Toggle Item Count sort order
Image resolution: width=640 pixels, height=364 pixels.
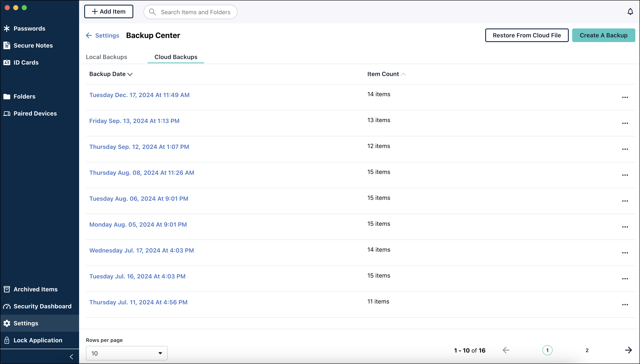(x=386, y=74)
